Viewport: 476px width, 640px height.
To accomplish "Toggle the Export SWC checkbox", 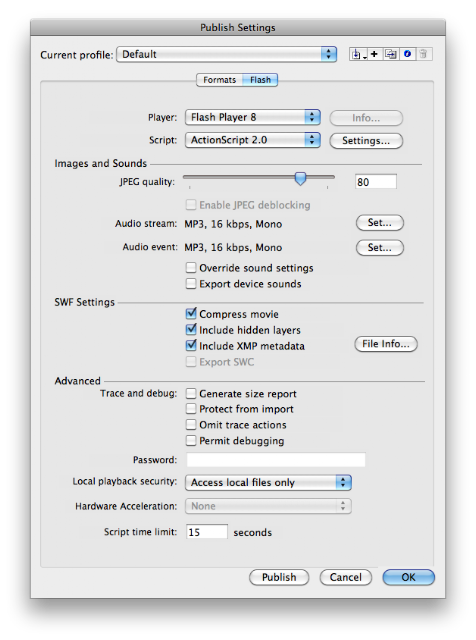I will (x=191, y=362).
